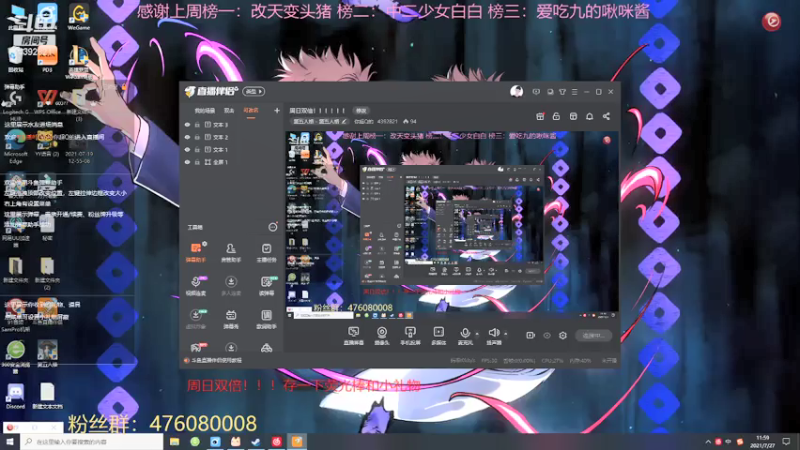This screenshot has width=800, height=450.
Task: Open the orange danmaku assistant tool
Action: pyautogui.click(x=195, y=252)
